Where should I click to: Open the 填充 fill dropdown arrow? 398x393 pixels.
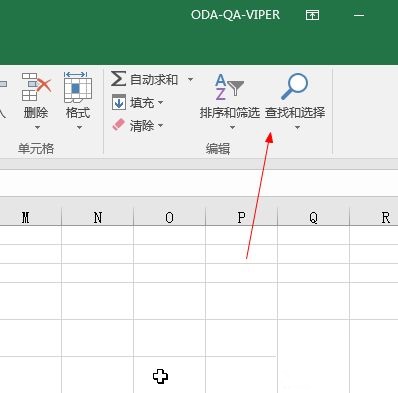[x=160, y=102]
